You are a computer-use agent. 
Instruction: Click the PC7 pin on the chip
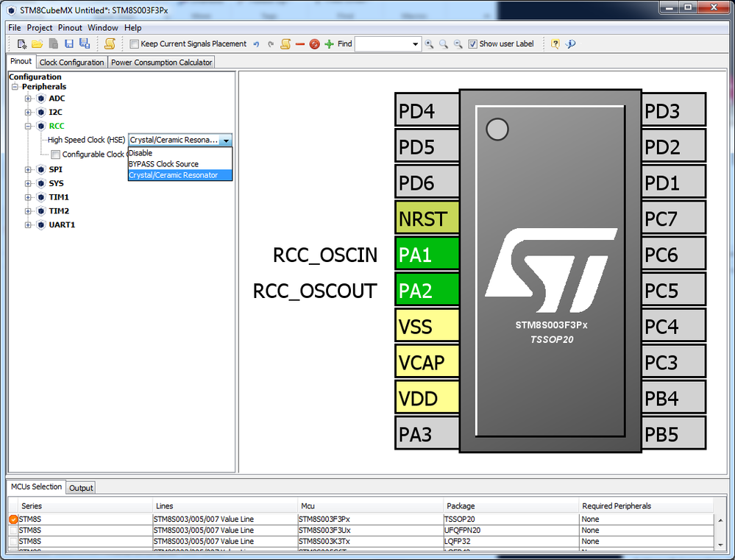(673, 219)
